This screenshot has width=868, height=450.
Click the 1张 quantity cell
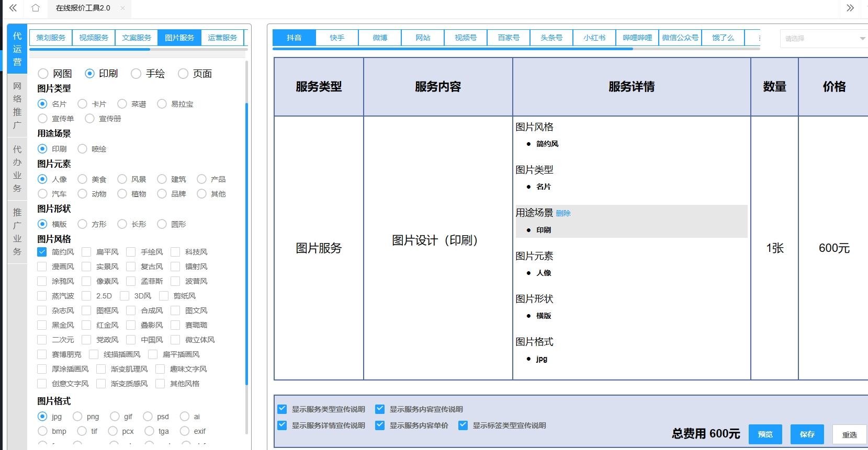click(775, 248)
